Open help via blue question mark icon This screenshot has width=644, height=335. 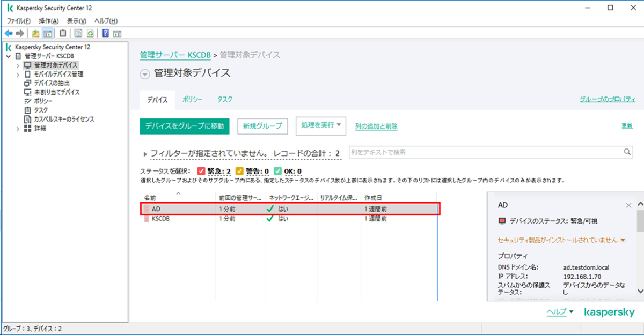[x=106, y=33]
